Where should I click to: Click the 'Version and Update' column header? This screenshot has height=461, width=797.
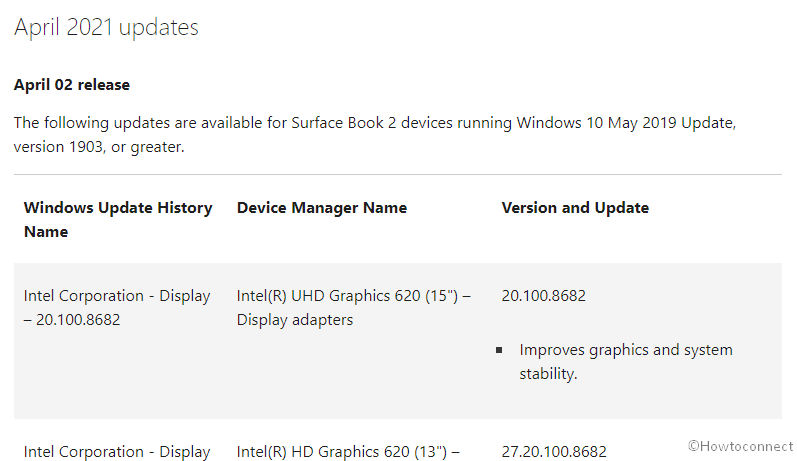pyautogui.click(x=575, y=208)
